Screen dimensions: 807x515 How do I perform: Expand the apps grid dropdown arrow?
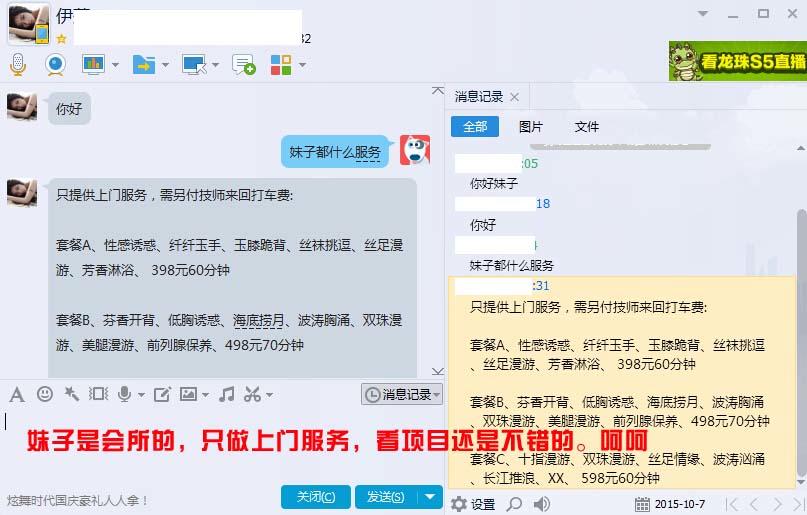point(302,66)
